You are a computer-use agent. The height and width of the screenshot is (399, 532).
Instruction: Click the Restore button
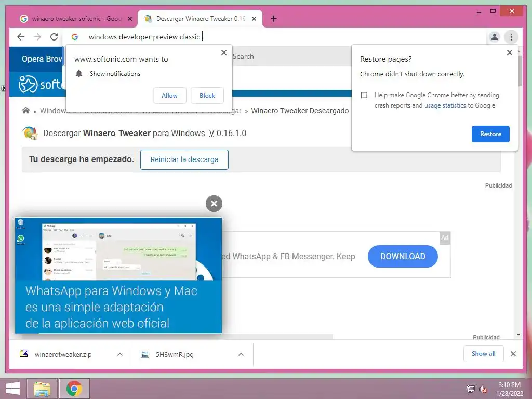(x=490, y=134)
